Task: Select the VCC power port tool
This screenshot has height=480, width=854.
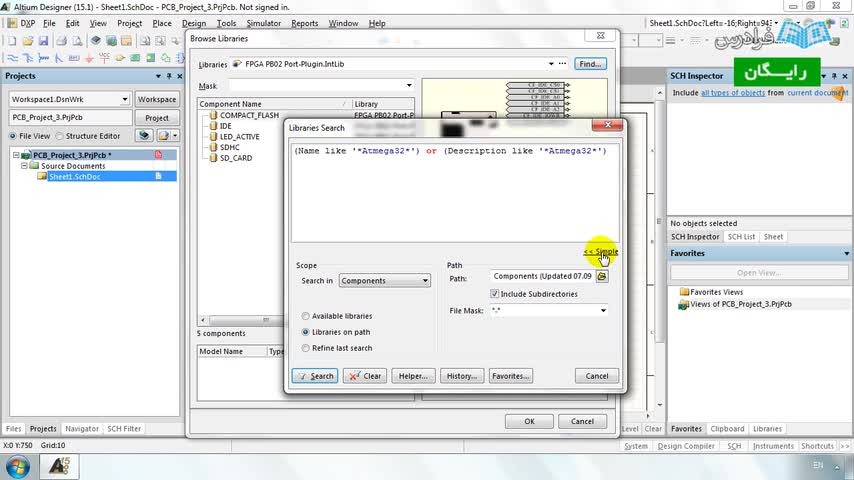Action: (105, 58)
